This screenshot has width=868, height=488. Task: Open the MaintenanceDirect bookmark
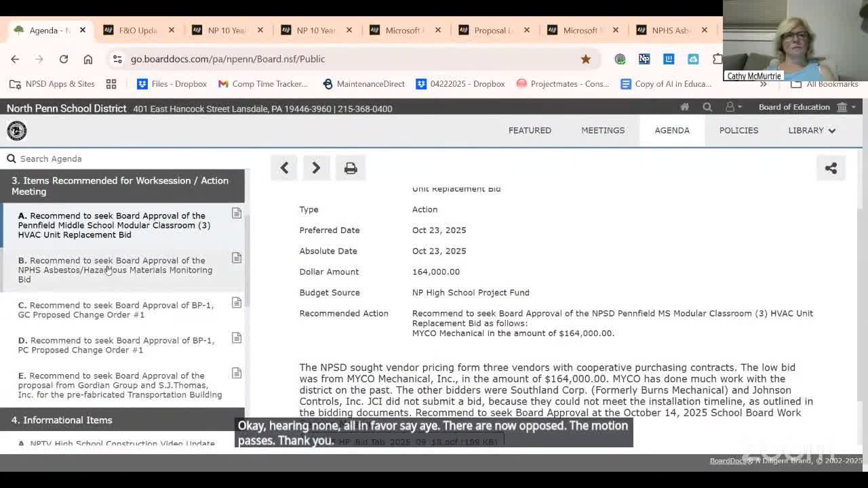click(363, 84)
